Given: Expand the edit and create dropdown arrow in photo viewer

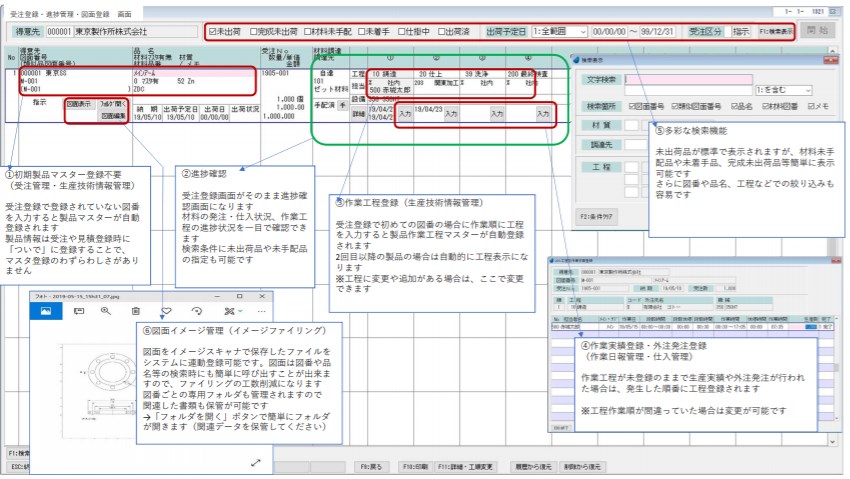Looking at the screenshot, I should point(240,311).
